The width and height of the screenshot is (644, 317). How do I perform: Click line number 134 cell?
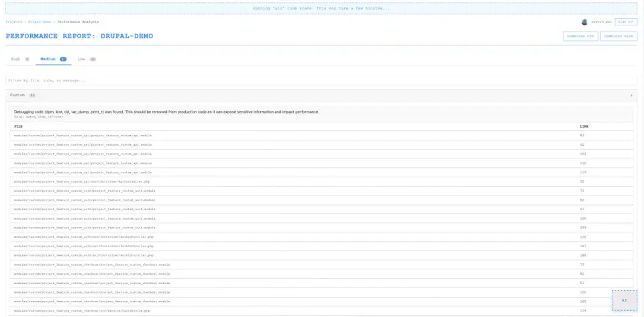click(x=583, y=311)
